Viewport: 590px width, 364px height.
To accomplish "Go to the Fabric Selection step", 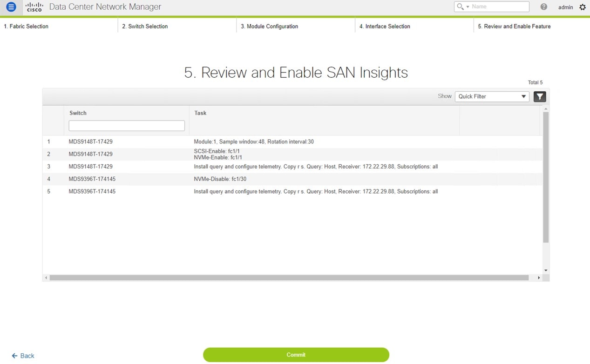I will [x=26, y=27].
